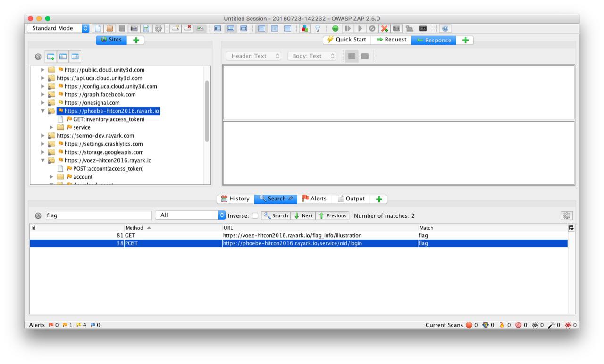This screenshot has width=604, height=364.
Task: Click the lightbulb icon in toolbar
Action: pyautogui.click(x=318, y=28)
